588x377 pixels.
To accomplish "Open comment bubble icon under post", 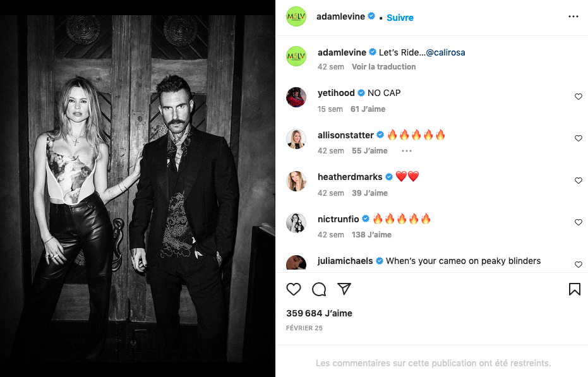I will point(319,289).
